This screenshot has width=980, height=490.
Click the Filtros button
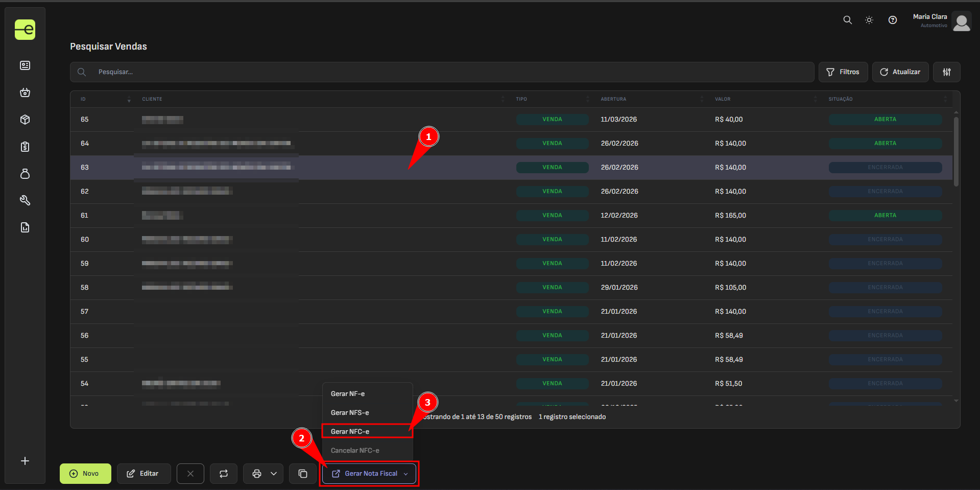[843, 72]
